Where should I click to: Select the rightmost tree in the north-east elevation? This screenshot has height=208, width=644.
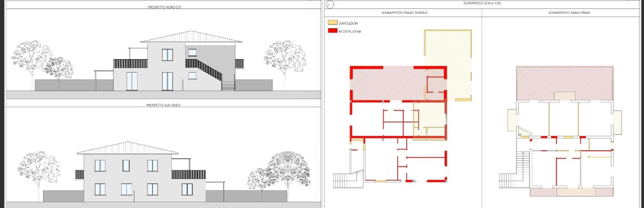click(x=284, y=58)
